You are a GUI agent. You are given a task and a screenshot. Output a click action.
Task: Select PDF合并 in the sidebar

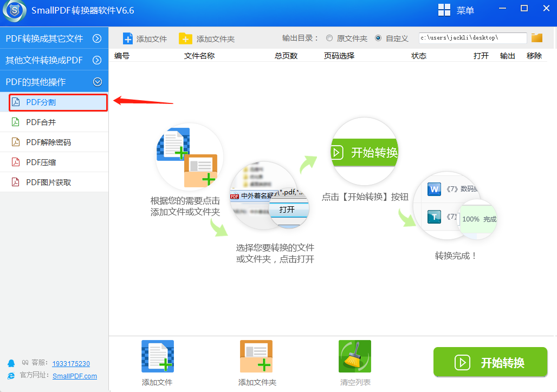(x=41, y=122)
